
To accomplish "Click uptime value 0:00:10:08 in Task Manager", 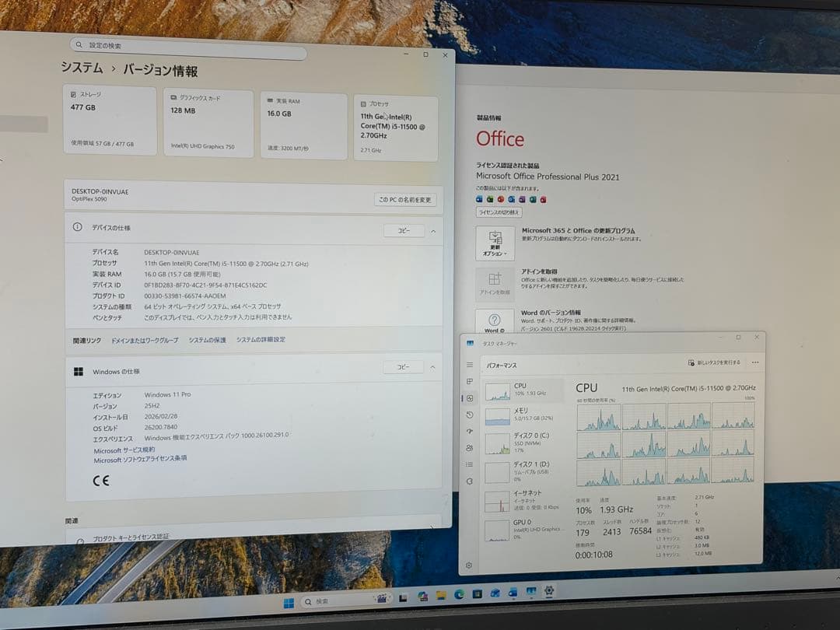I will coord(593,555).
